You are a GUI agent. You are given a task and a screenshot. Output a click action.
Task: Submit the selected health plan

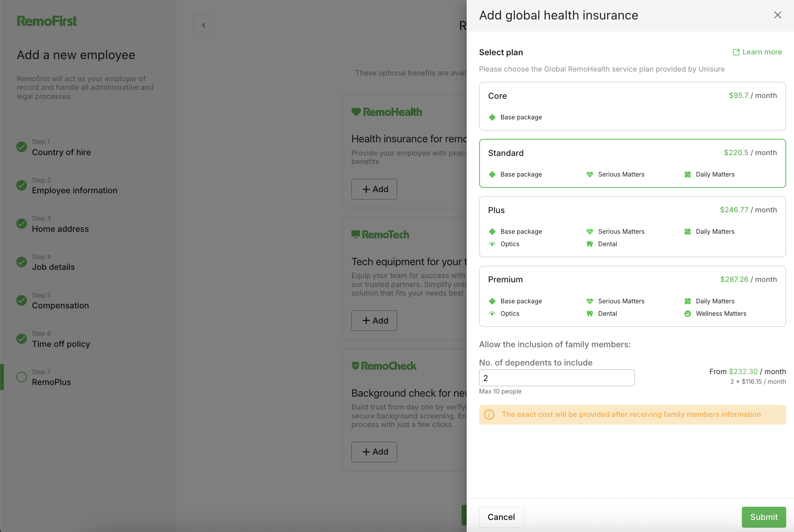[x=764, y=517]
